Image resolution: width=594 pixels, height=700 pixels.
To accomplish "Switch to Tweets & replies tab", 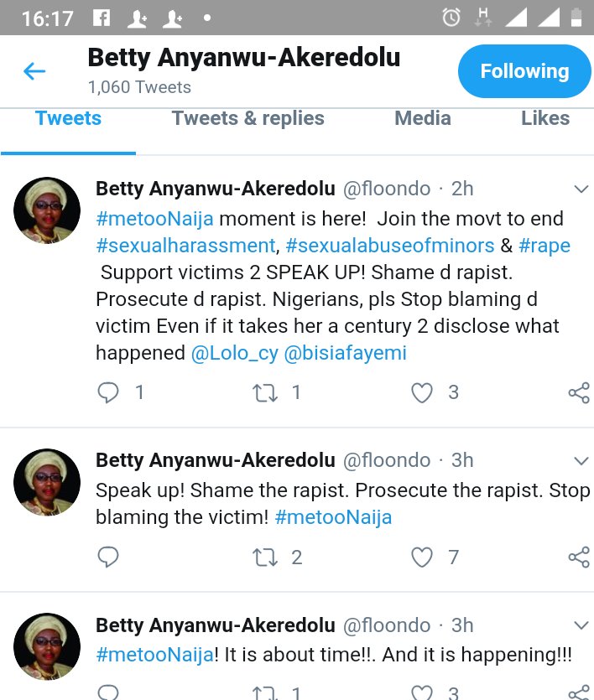I will 247,119.
